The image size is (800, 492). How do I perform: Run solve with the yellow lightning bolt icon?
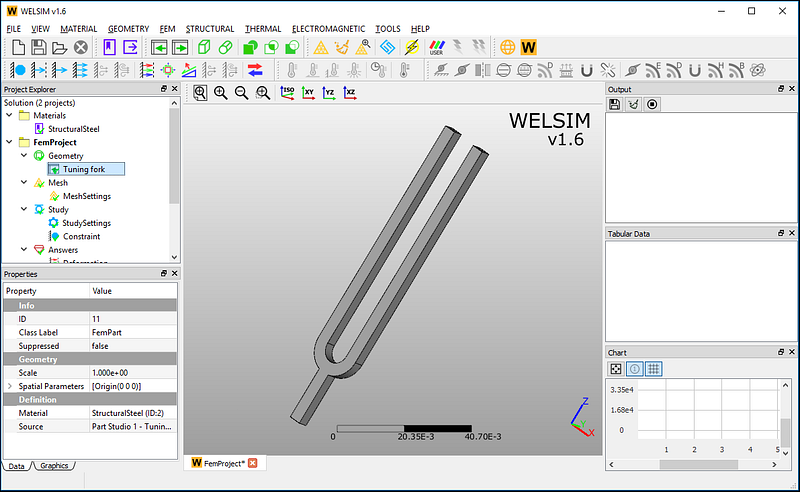tap(411, 47)
